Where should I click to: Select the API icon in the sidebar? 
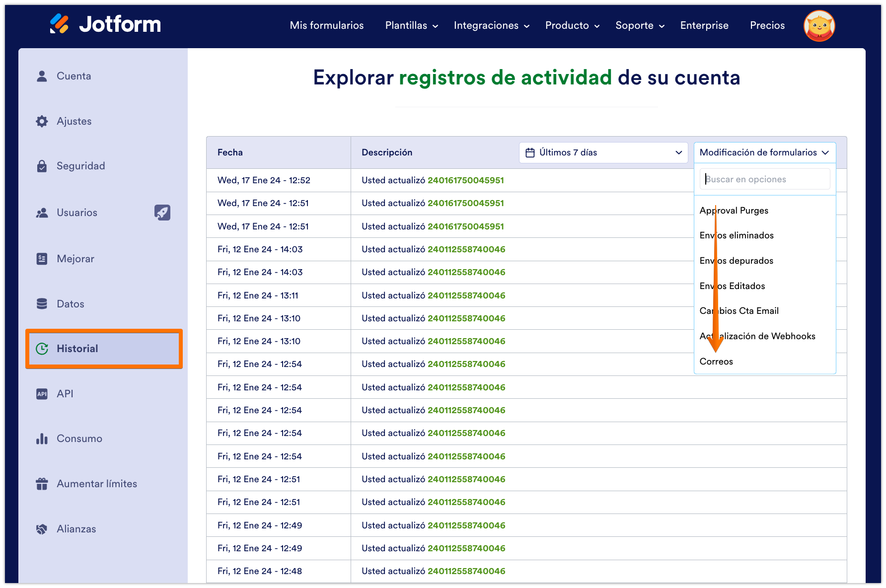tap(42, 393)
